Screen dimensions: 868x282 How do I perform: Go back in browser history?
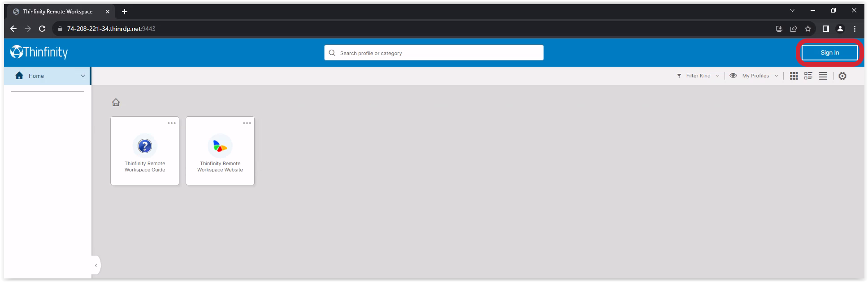(13, 29)
